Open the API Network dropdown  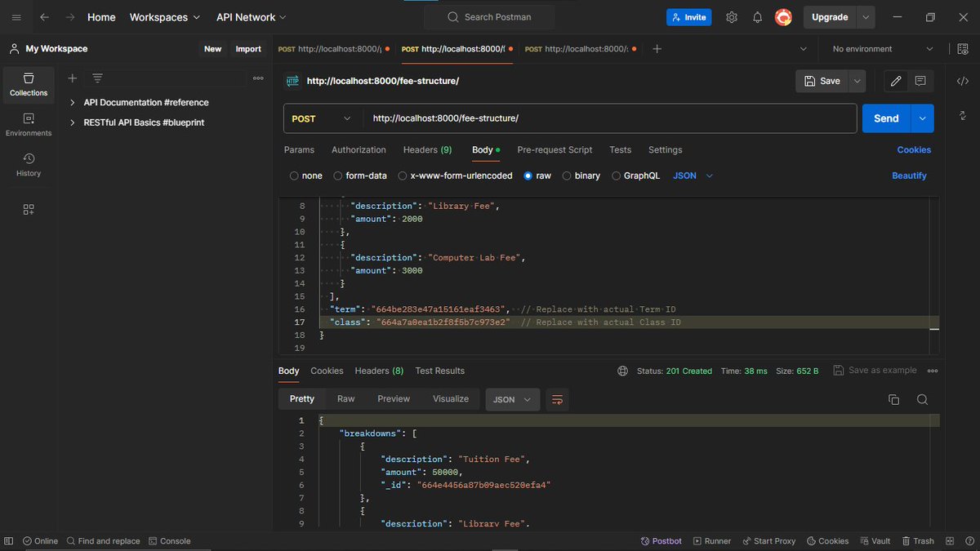[252, 17]
